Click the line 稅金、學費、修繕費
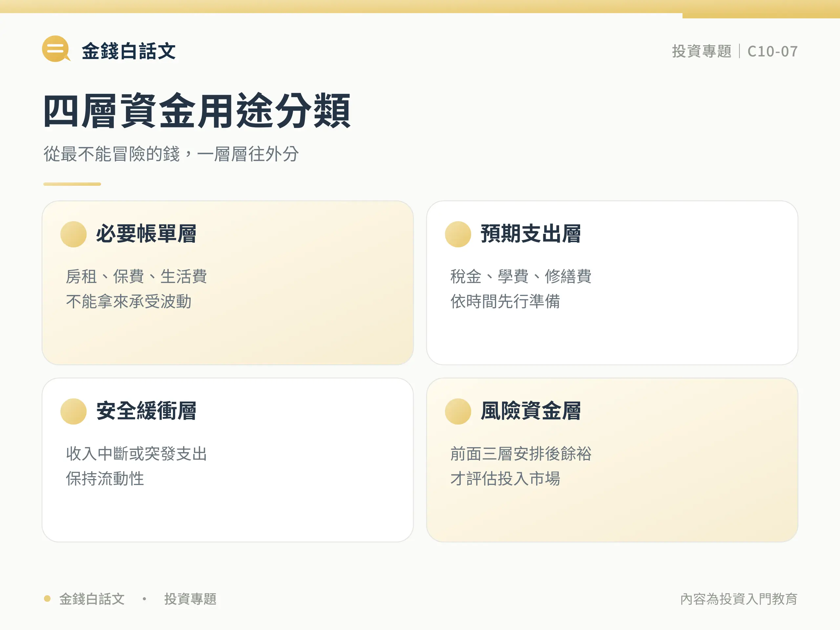This screenshot has height=630, width=840. coord(521,276)
